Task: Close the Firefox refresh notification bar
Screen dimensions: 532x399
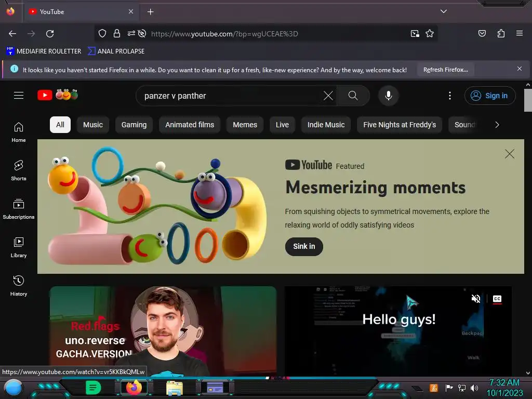Action: point(519,69)
